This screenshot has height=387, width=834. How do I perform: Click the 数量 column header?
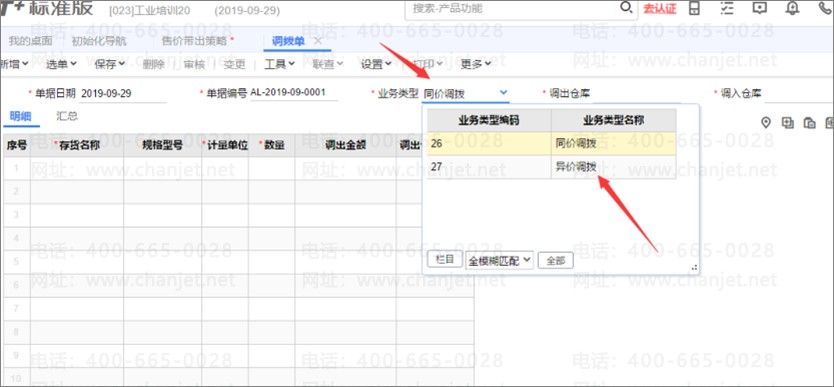[272, 146]
